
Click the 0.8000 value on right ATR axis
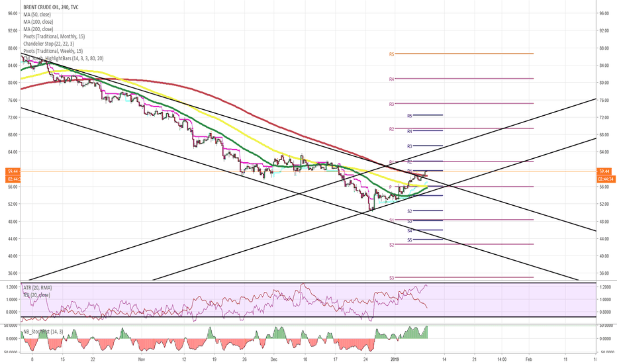(x=605, y=312)
